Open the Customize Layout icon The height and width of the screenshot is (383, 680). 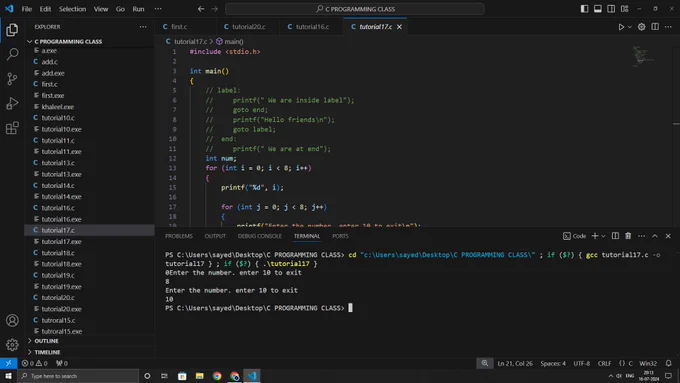pyautogui.click(x=624, y=9)
